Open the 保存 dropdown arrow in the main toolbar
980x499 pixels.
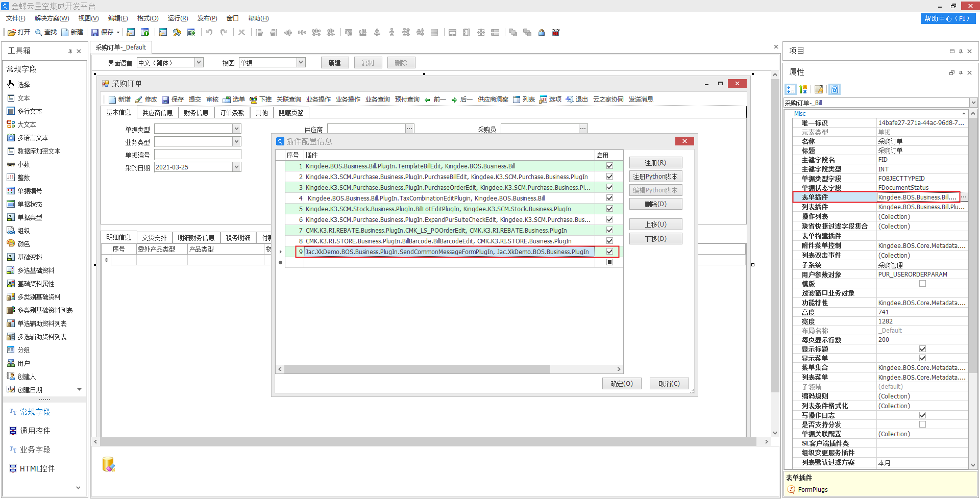pos(118,32)
